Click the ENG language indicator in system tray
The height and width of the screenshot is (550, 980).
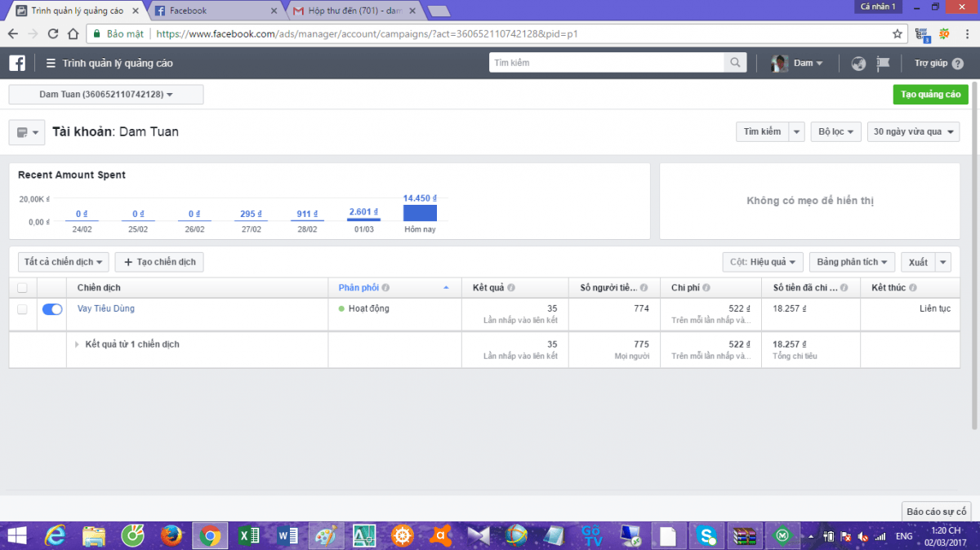click(904, 536)
